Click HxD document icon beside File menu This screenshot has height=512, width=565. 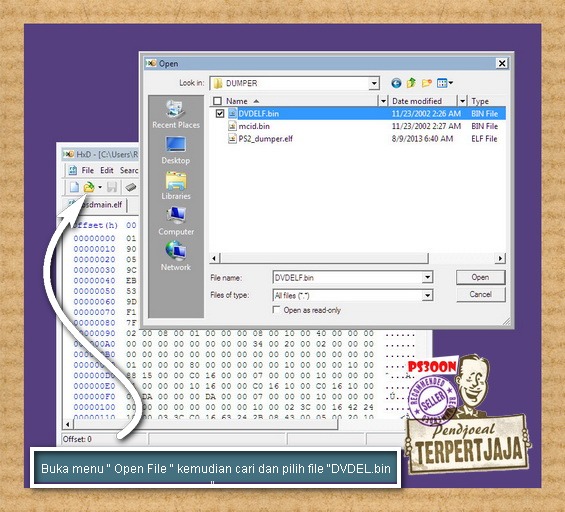pos(73,170)
